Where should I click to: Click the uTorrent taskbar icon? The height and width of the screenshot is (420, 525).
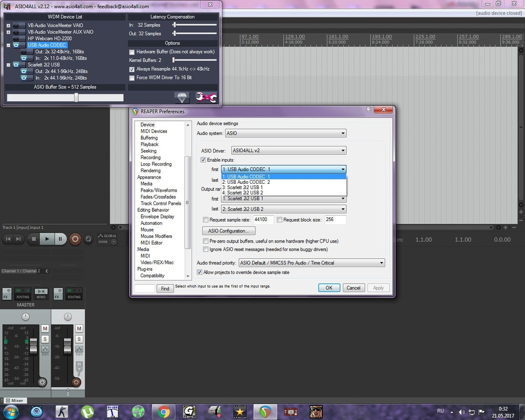pyautogui.click(x=87, y=412)
